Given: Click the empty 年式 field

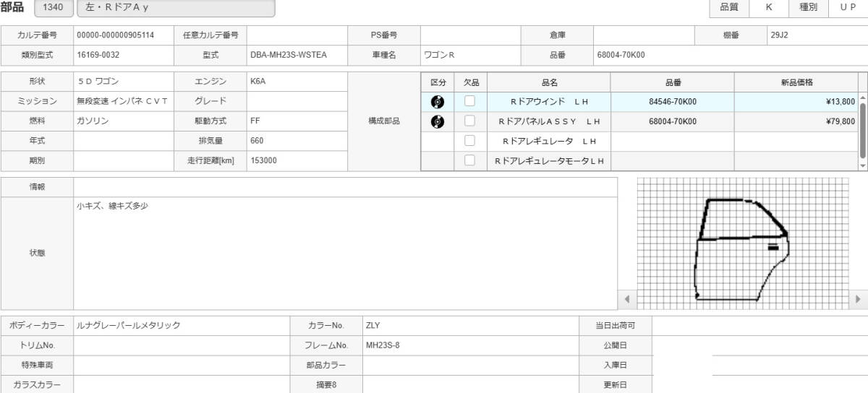Looking at the screenshot, I should pos(124,141).
